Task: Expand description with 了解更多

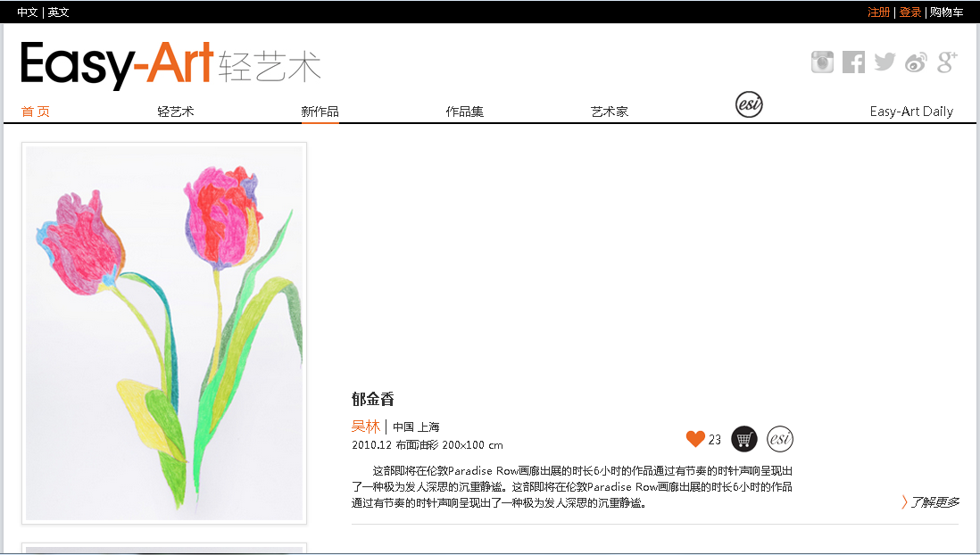Action: point(930,502)
